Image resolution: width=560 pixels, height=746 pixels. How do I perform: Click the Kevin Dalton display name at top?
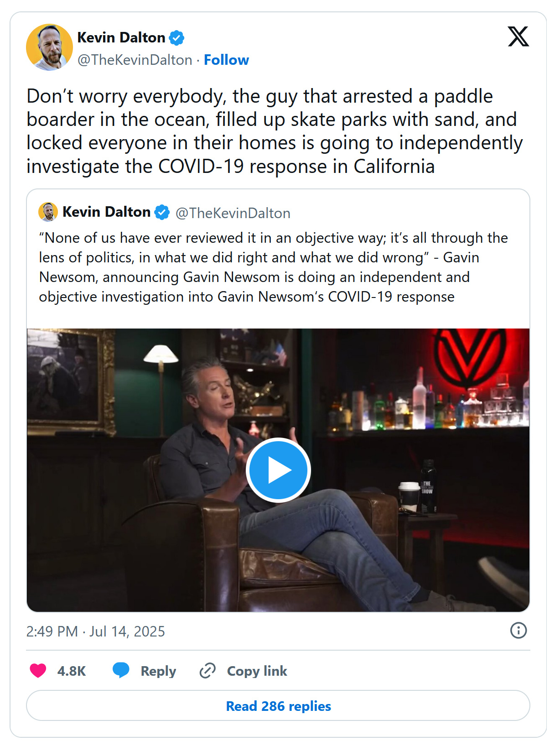coord(121,37)
